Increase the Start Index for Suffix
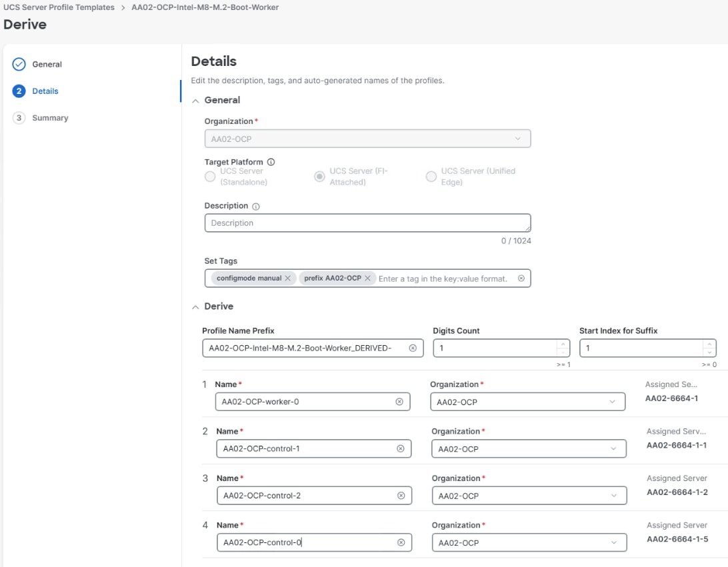728x567 pixels. [x=709, y=344]
